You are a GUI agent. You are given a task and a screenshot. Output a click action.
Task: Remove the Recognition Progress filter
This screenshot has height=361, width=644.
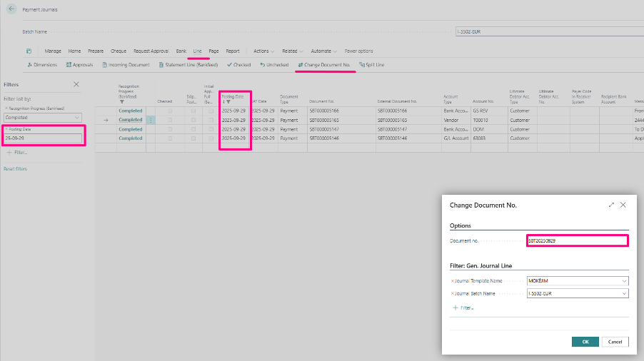pyautogui.click(x=6, y=108)
